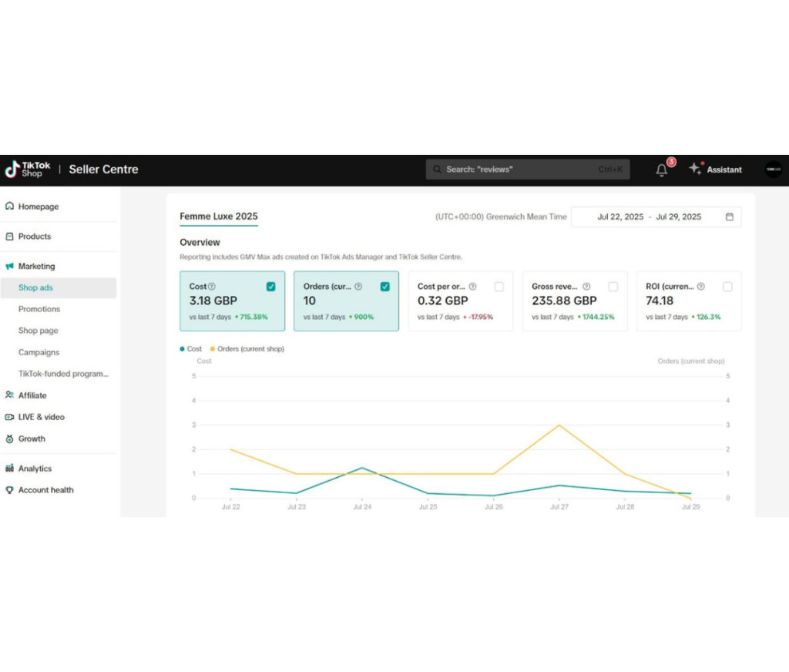
Task: Select the Femme Luxe 2025 tab
Action: pyautogui.click(x=219, y=217)
